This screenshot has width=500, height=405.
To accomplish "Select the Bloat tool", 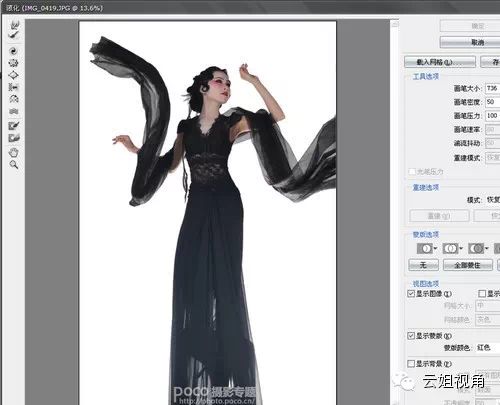I will point(14,75).
